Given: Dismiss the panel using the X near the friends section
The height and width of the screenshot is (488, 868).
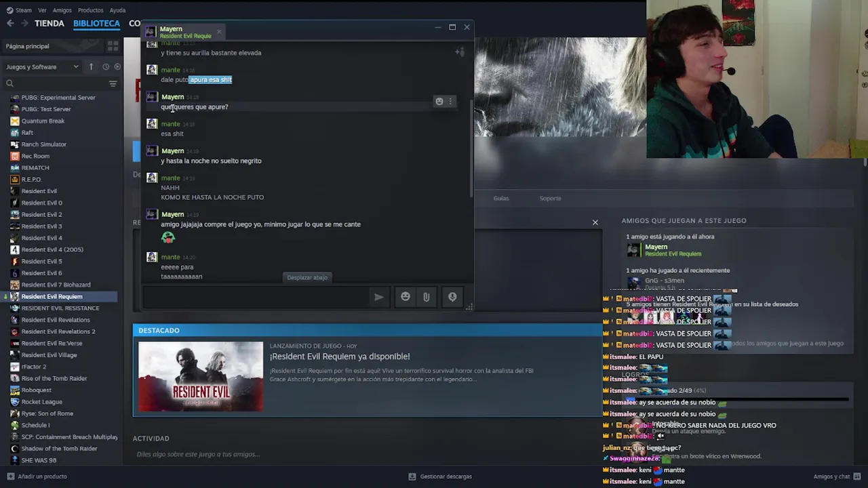Looking at the screenshot, I should click(x=595, y=222).
